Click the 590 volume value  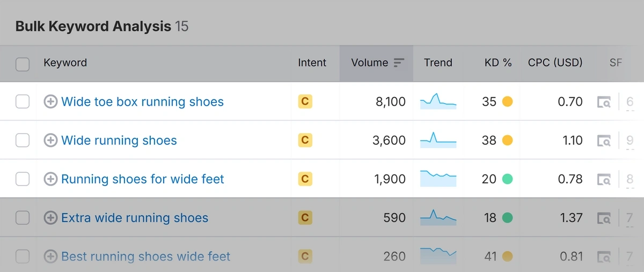[394, 218]
